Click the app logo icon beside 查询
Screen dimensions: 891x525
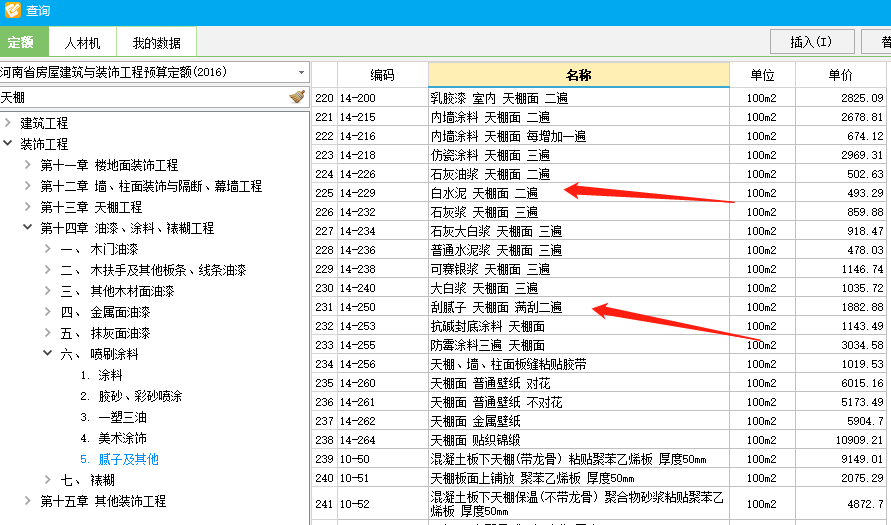click(x=13, y=10)
